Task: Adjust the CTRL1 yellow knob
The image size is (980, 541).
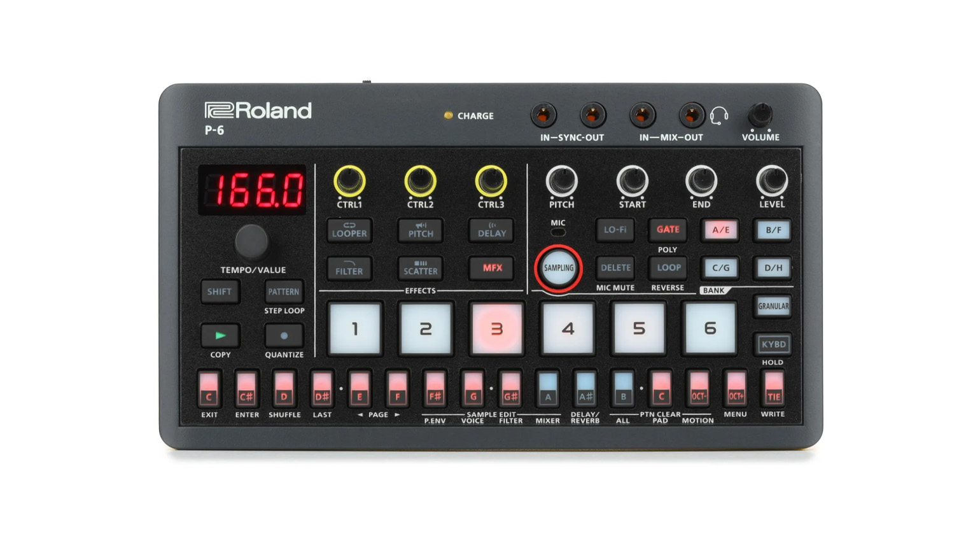Action: click(x=349, y=181)
